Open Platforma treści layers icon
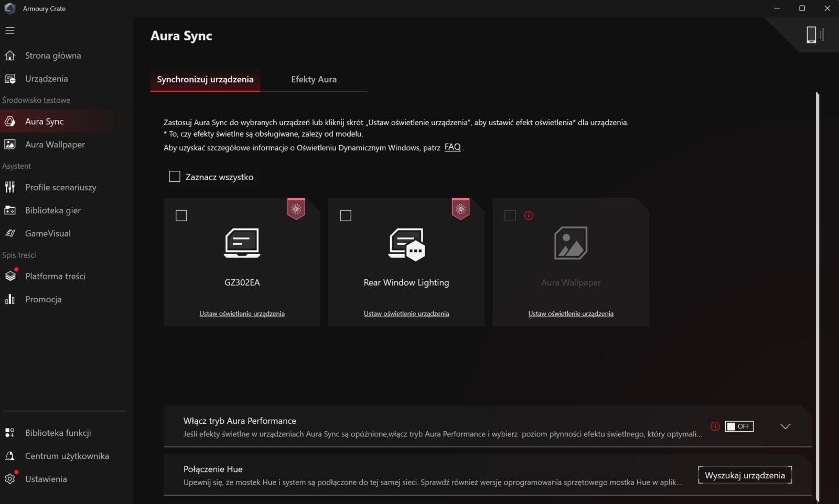The image size is (839, 504). coord(10,276)
